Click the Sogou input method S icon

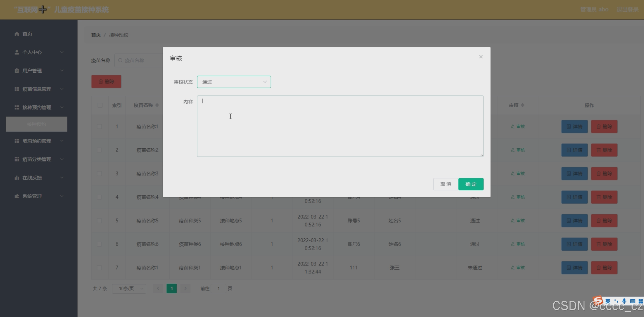point(598,300)
